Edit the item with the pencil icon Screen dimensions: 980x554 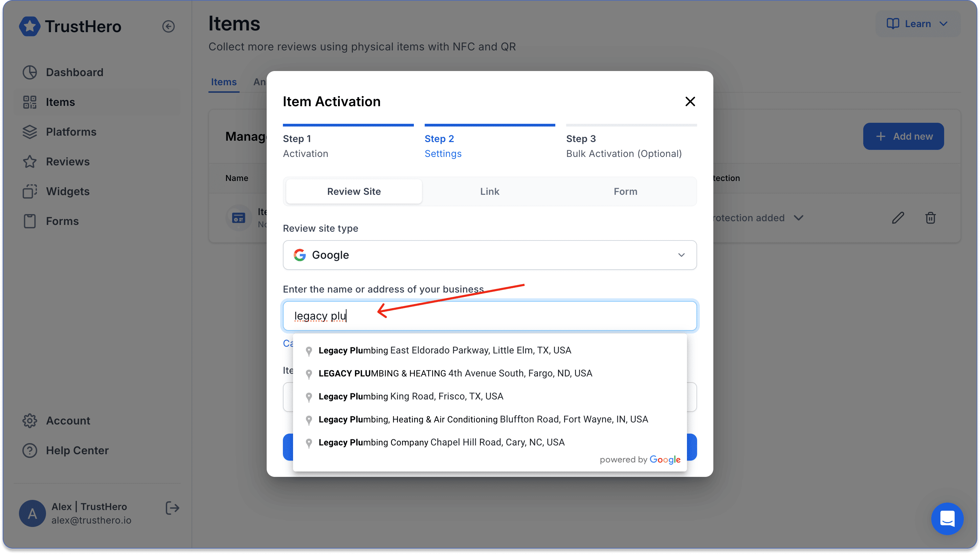point(898,218)
